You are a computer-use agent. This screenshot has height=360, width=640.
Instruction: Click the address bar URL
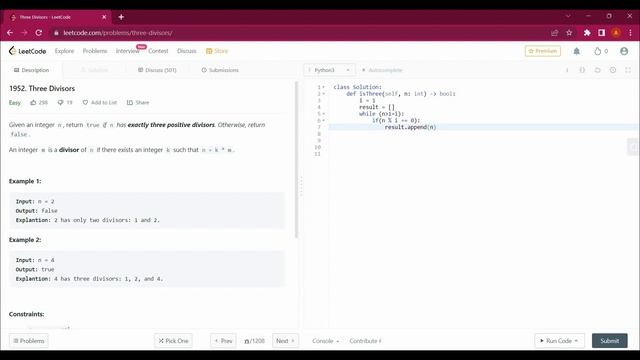[x=118, y=33]
